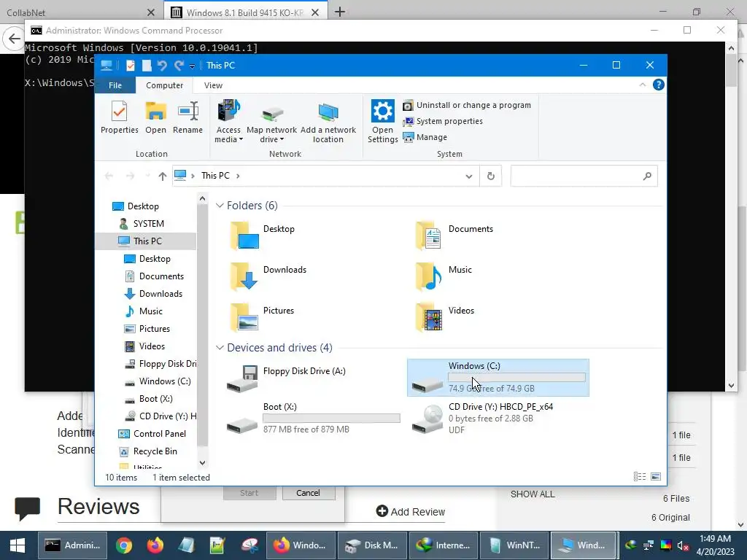Select Windows (C:) in navigation pane

pos(165,381)
